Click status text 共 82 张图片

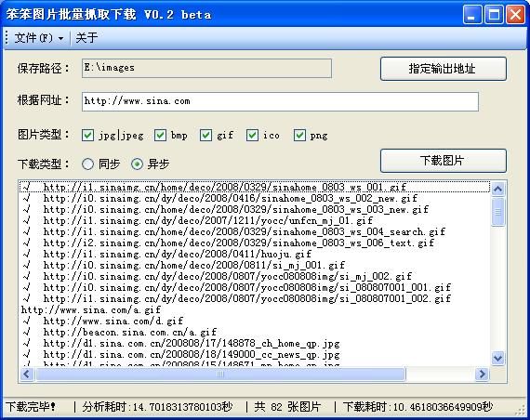287,406
